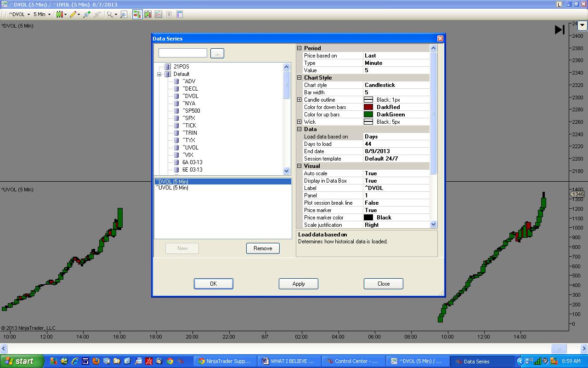Open the chart Properties toolbar icon
This screenshot has height=368, width=588.
click(x=180, y=14)
